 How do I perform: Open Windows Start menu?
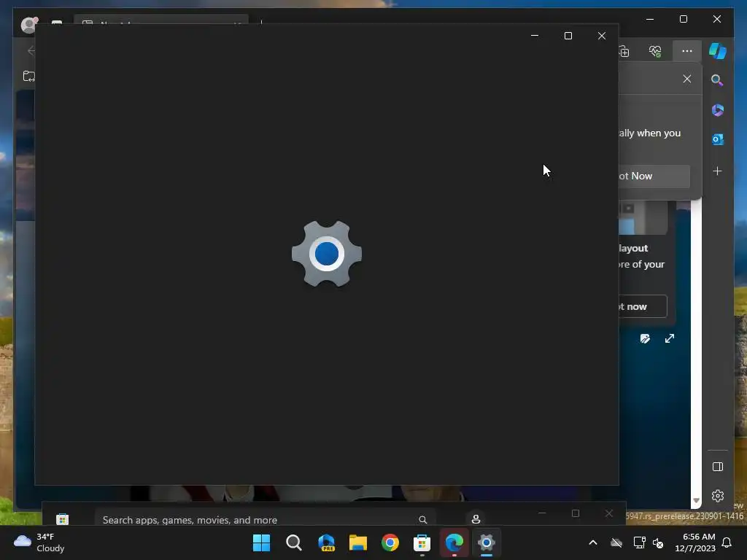[x=261, y=542]
